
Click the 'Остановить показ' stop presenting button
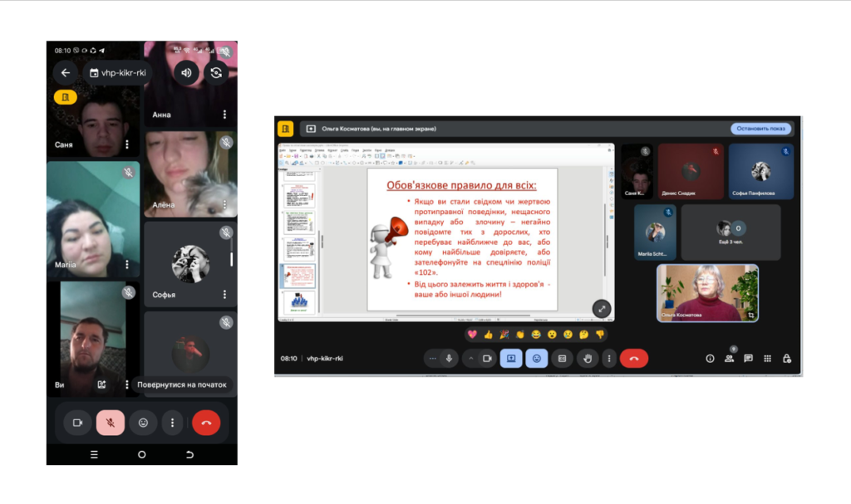(760, 129)
